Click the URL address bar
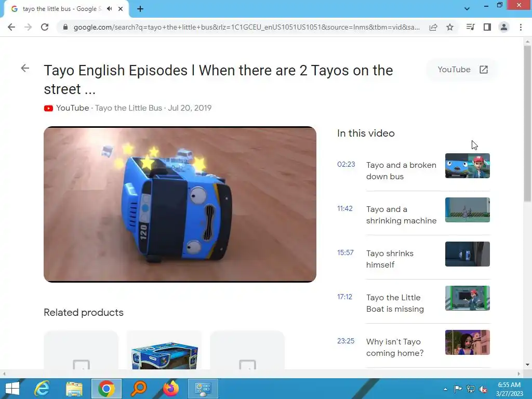 247,27
